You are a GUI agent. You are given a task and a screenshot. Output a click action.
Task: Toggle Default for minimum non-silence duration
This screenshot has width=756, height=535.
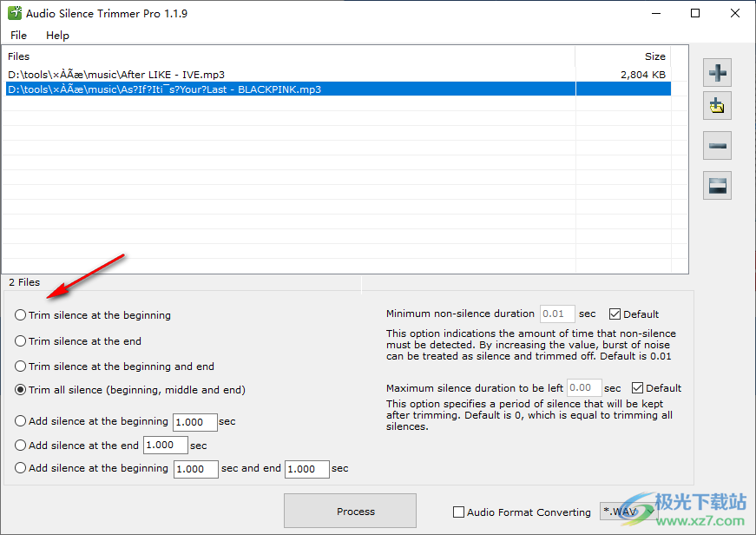click(x=615, y=314)
